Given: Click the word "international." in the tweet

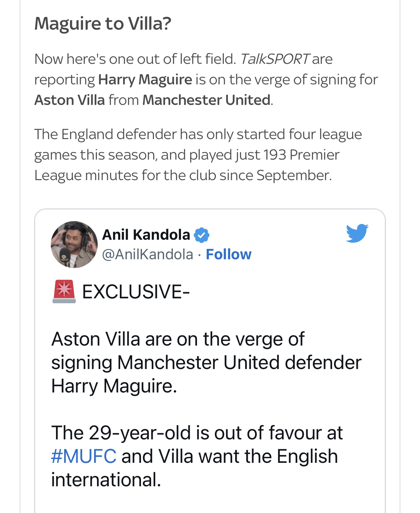Looking at the screenshot, I should [x=106, y=480].
